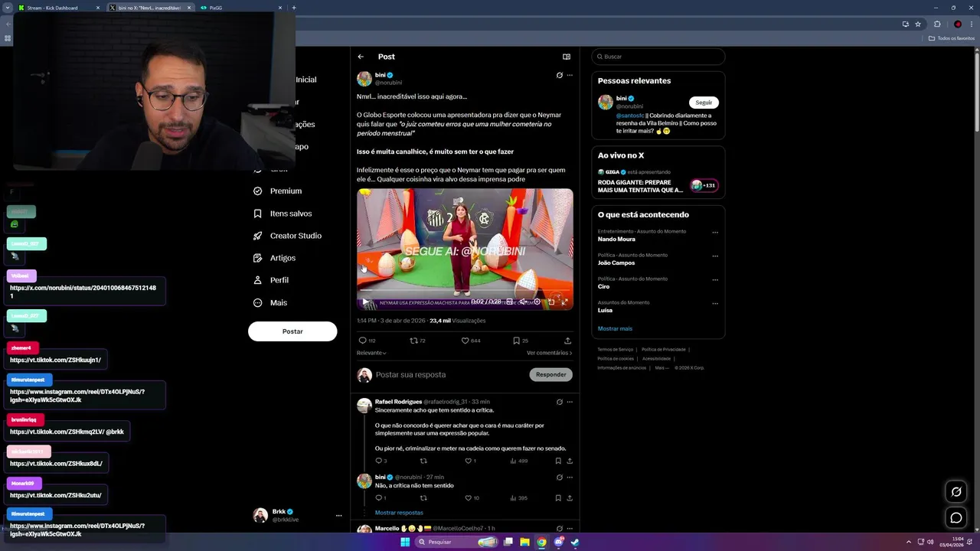Open more options on bini's main post

point(570,75)
